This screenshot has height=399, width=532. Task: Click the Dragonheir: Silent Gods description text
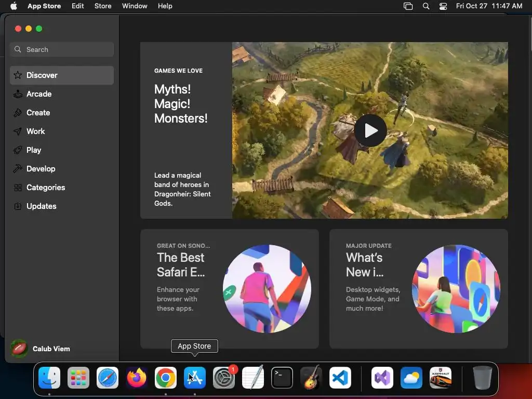point(182,189)
